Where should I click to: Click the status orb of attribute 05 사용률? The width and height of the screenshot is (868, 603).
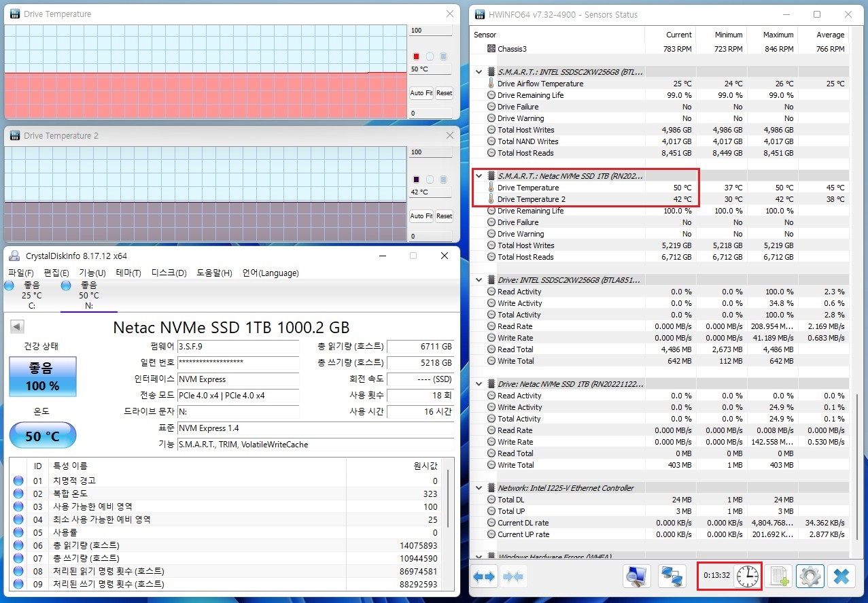tap(18, 532)
